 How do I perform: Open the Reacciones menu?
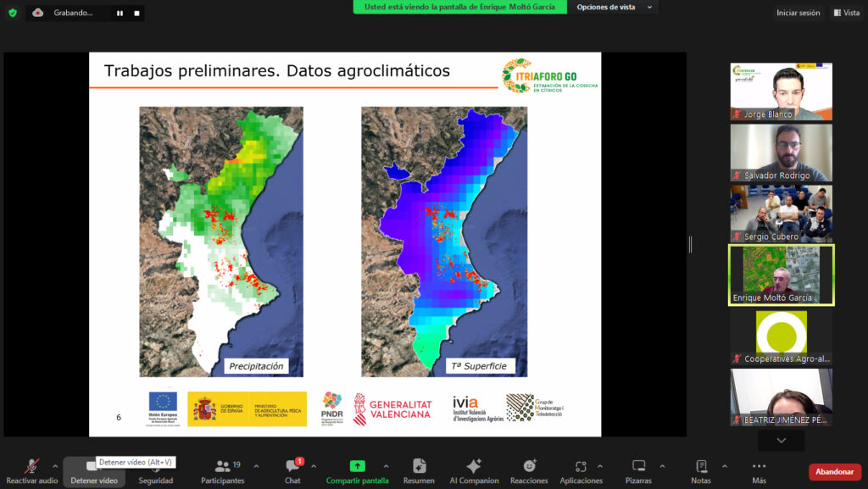529,472
